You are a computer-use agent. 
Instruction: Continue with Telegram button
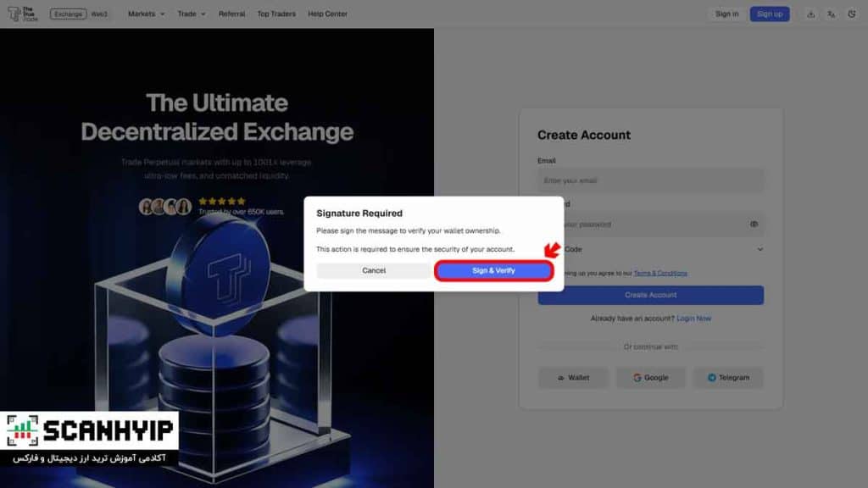(x=728, y=377)
